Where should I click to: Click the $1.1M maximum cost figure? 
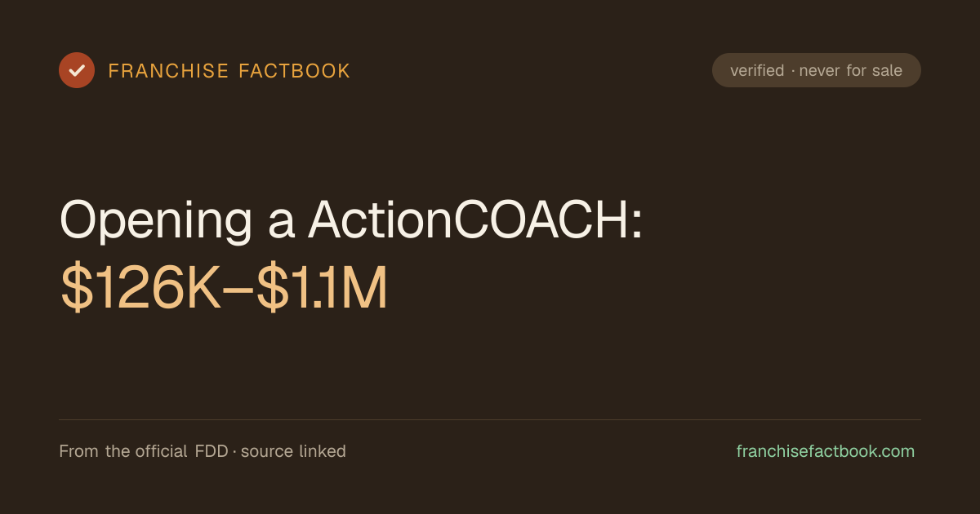(322, 290)
